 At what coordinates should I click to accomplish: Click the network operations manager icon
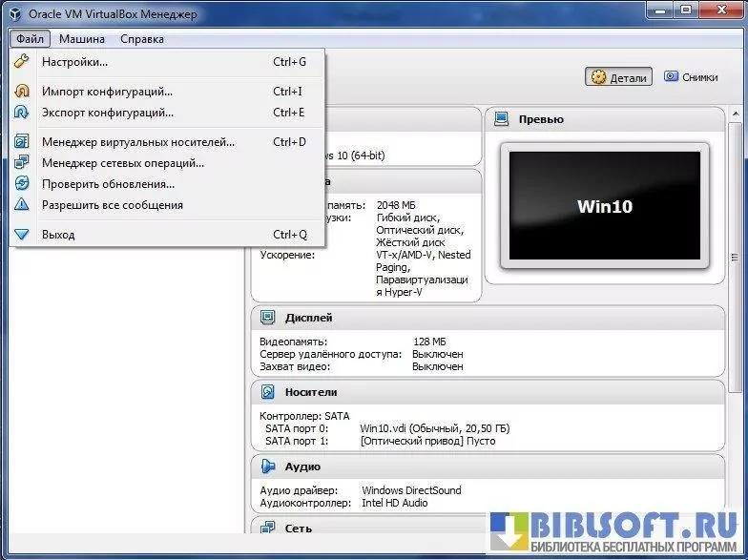coord(22,163)
